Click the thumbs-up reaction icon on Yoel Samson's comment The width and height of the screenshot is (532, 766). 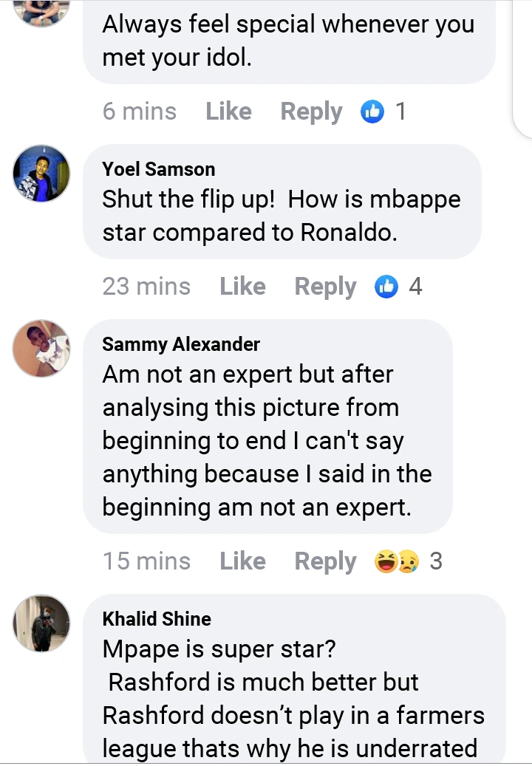[x=386, y=287]
